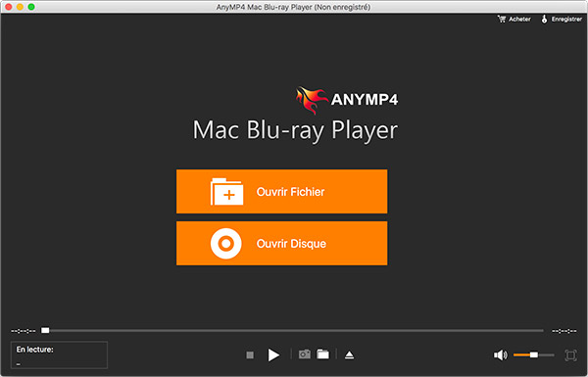This screenshot has height=377, width=588.
Task: Click the shopping cart icon
Action: 502,19
